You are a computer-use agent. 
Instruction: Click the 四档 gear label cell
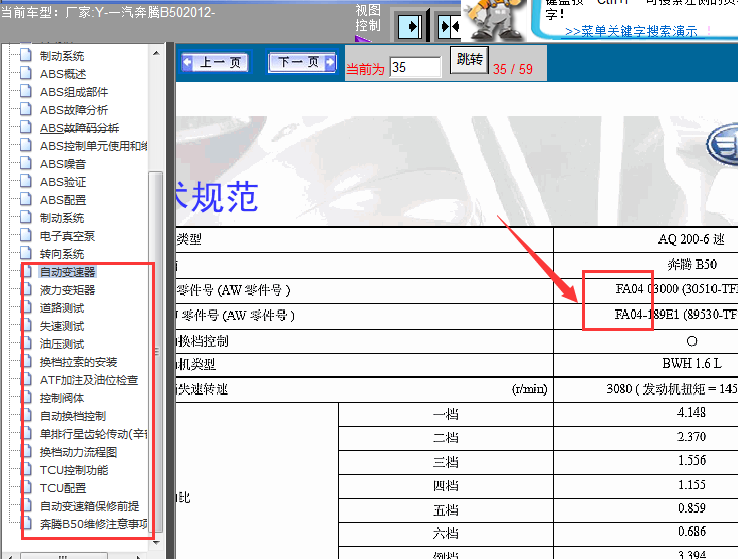pos(445,486)
